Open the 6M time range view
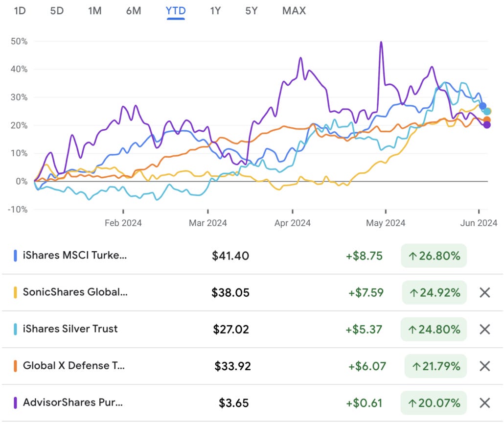 [134, 11]
